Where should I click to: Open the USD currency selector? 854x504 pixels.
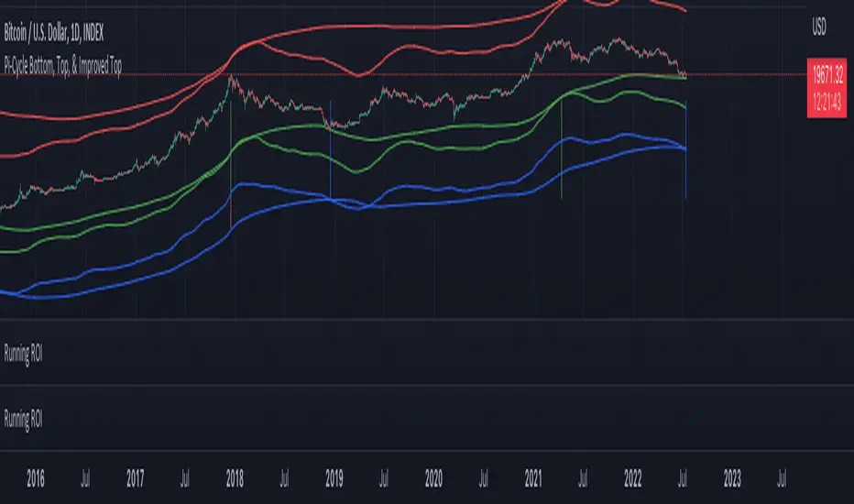click(x=818, y=27)
